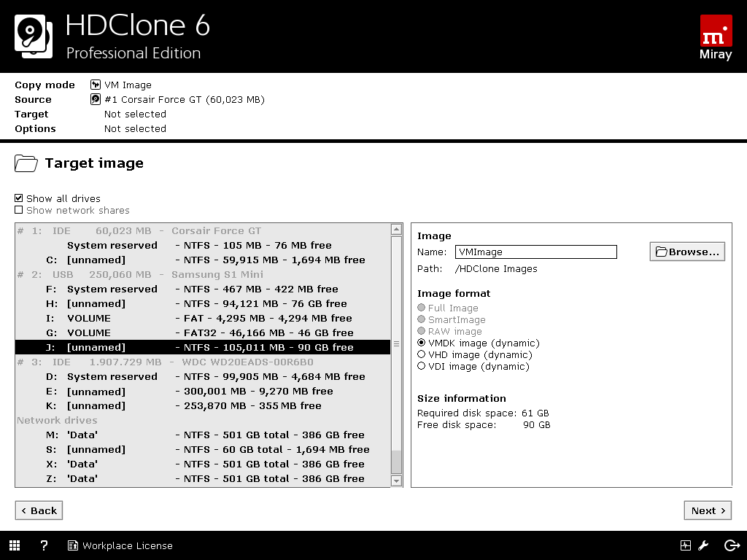The width and height of the screenshot is (747, 560).
Task: Click the Network drives group header
Action: tap(203, 421)
